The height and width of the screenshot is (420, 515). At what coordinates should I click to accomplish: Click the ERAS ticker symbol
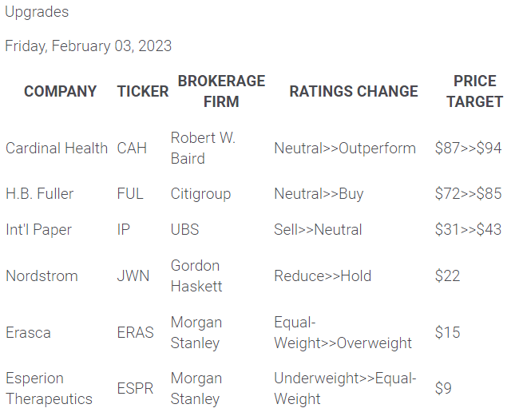[x=136, y=332]
